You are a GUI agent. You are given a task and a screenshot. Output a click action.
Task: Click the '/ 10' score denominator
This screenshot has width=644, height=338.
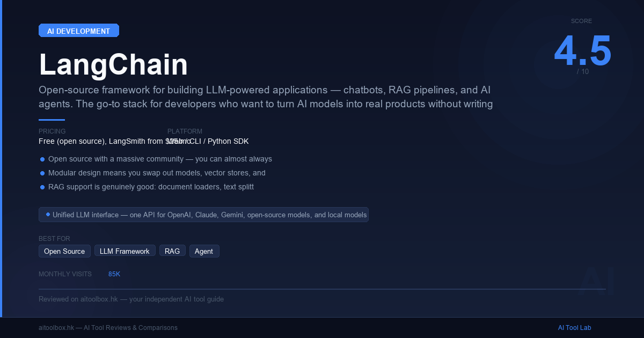(x=583, y=71)
